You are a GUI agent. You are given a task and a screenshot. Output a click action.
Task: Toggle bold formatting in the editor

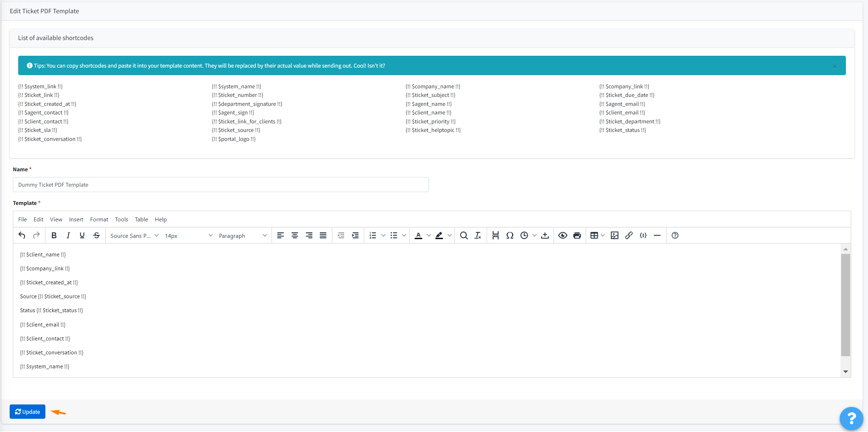54,235
